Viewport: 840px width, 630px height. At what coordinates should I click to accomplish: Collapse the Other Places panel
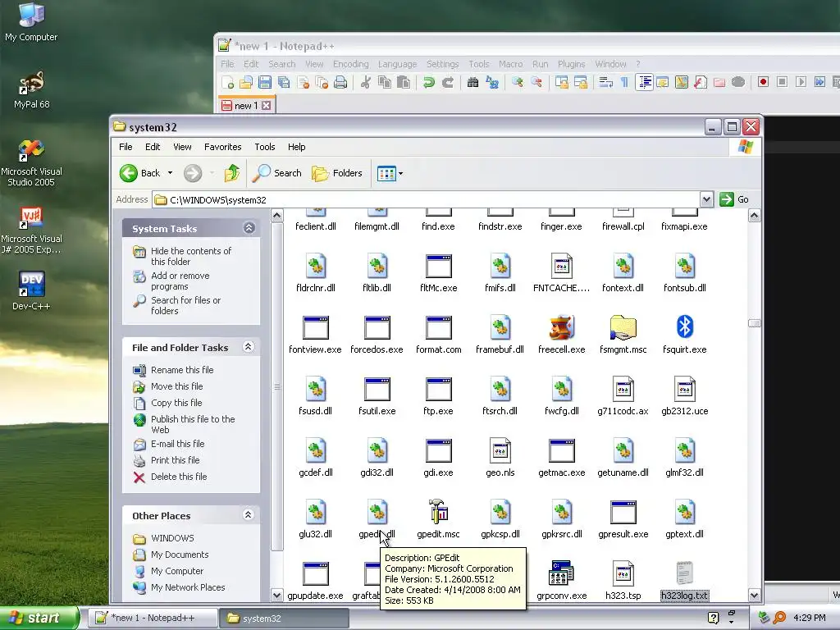click(248, 515)
